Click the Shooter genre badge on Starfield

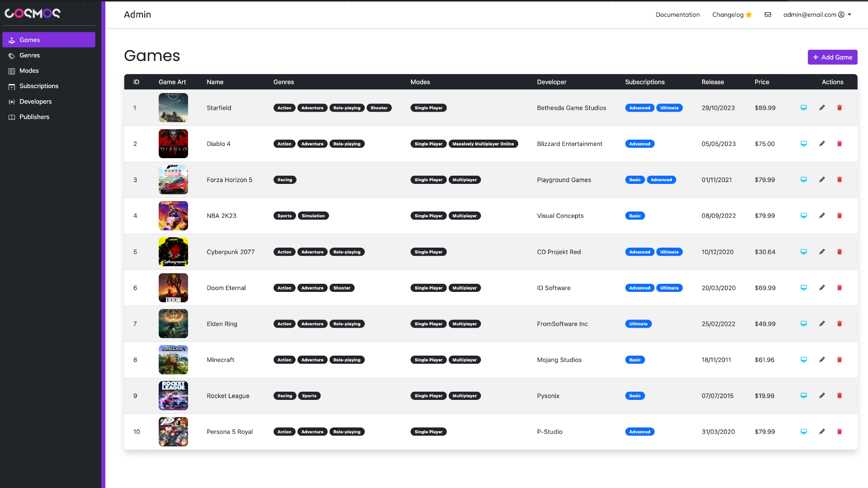[379, 108]
